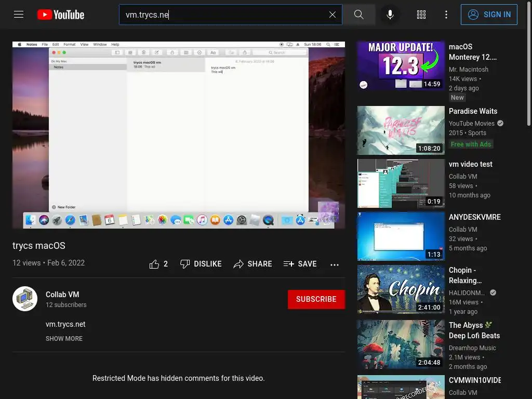Viewport: 532px width, 399px height.
Task: Open the three-dot settings menu in header
Action: click(x=446, y=15)
